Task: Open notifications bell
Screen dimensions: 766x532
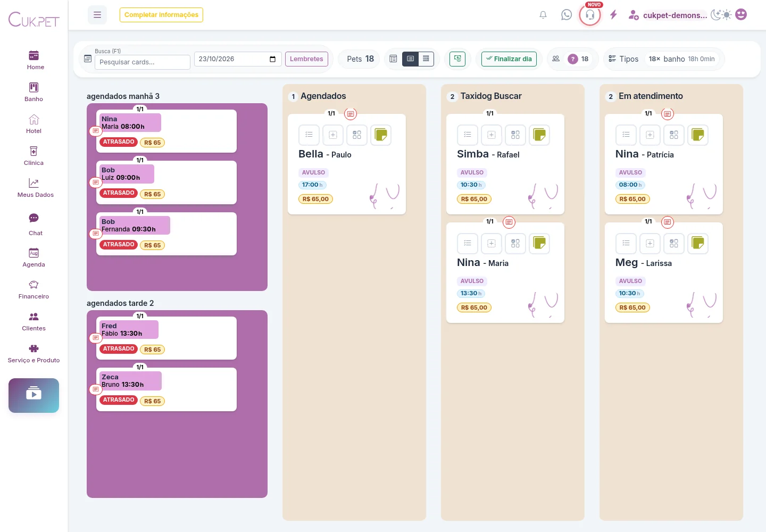Action: 543,15
